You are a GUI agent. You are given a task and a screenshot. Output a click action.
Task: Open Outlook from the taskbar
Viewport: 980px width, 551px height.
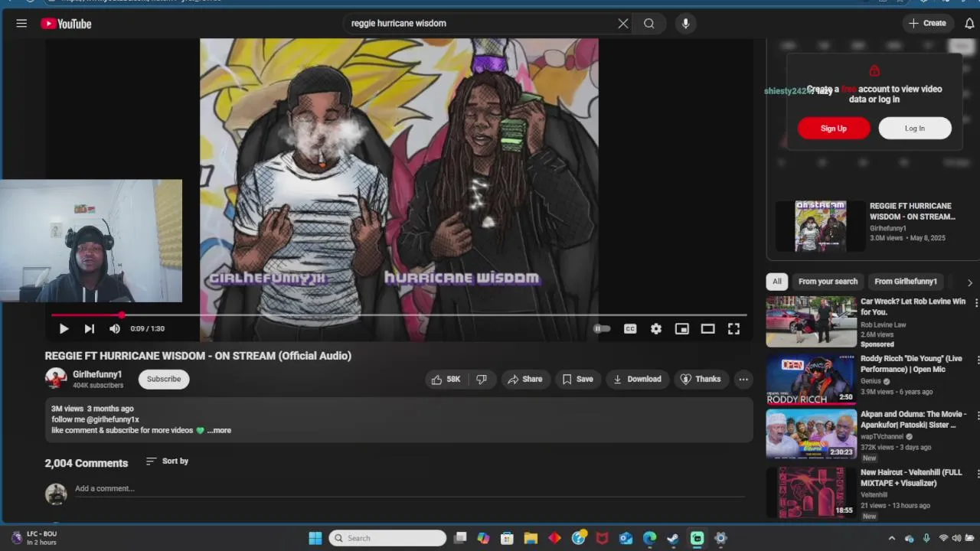626,538
